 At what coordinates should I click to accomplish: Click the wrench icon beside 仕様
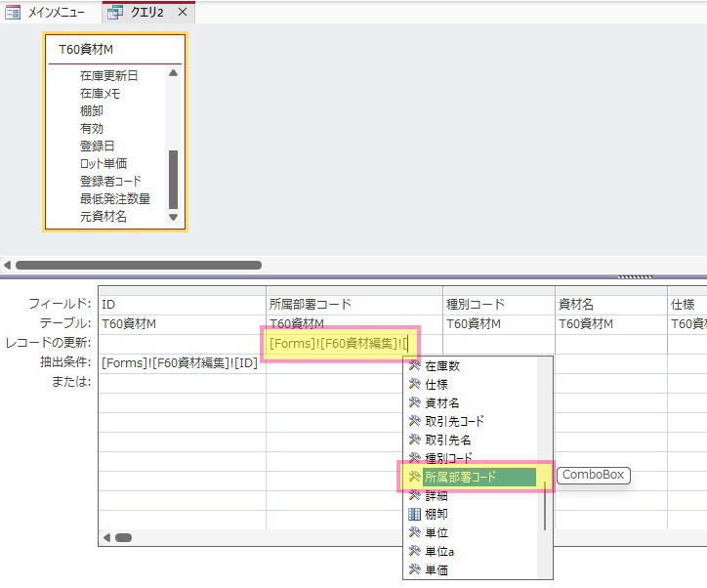click(414, 384)
